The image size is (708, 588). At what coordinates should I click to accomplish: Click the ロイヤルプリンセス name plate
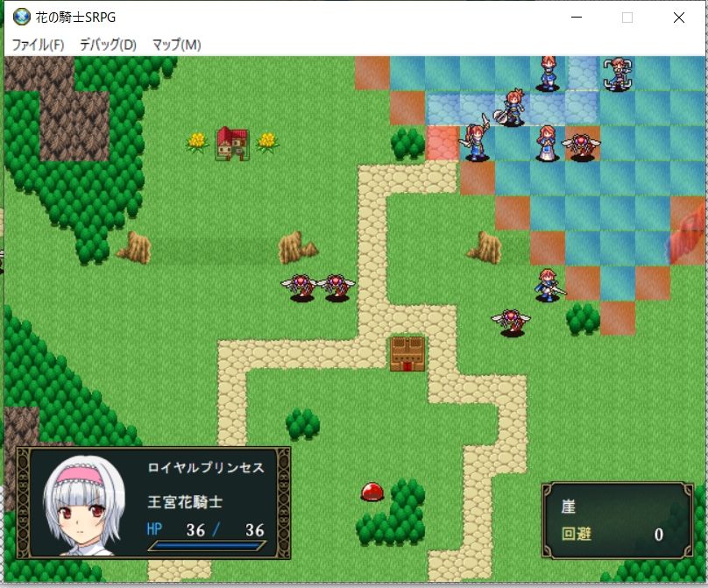[208, 469]
